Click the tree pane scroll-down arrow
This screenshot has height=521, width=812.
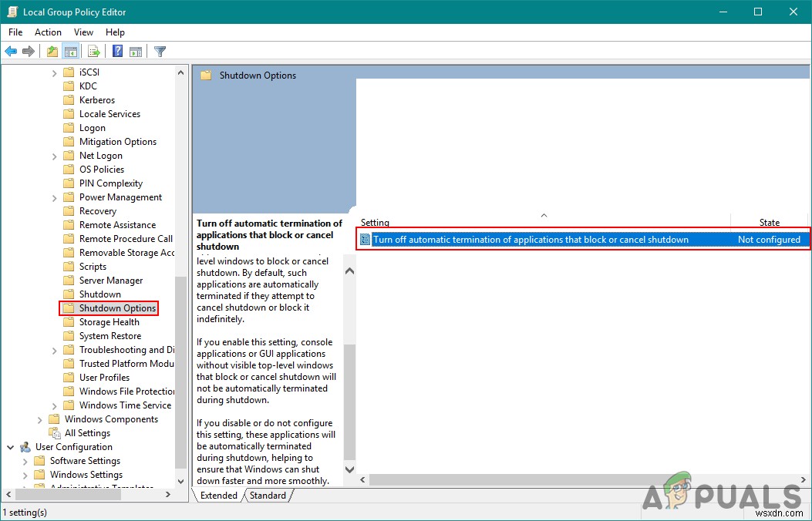180,481
